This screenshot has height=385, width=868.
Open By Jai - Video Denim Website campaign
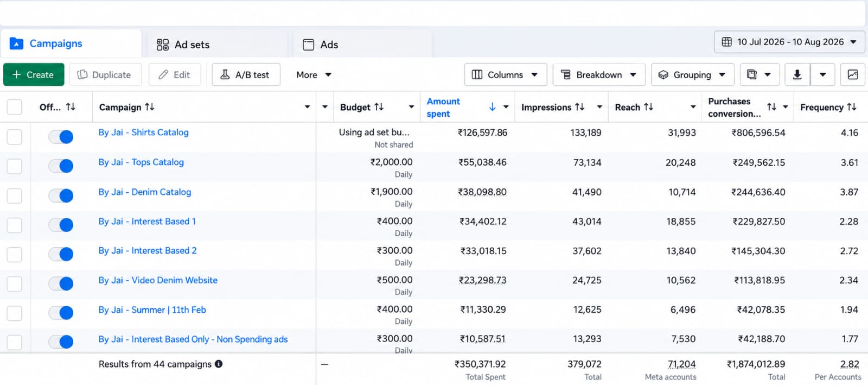[x=158, y=280]
